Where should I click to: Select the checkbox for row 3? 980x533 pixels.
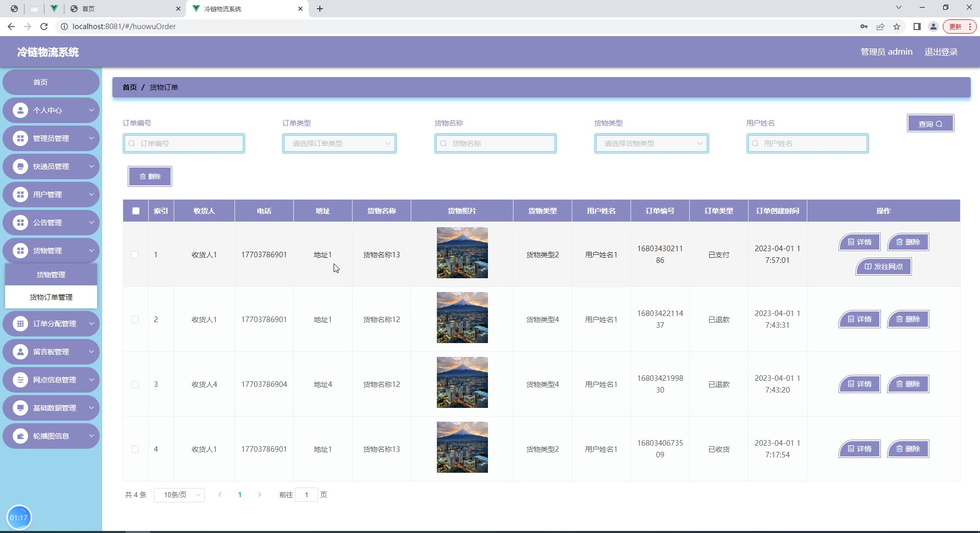pos(135,384)
